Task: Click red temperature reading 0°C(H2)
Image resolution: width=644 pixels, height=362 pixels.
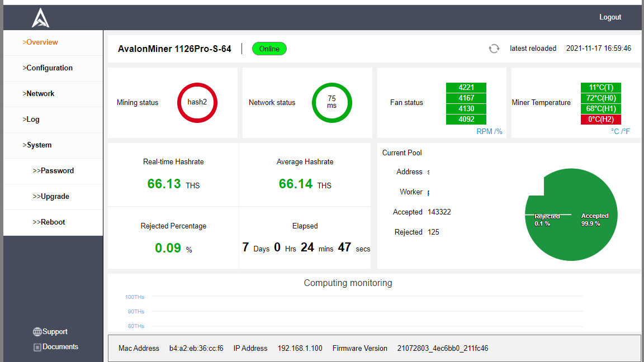Action: point(601,120)
